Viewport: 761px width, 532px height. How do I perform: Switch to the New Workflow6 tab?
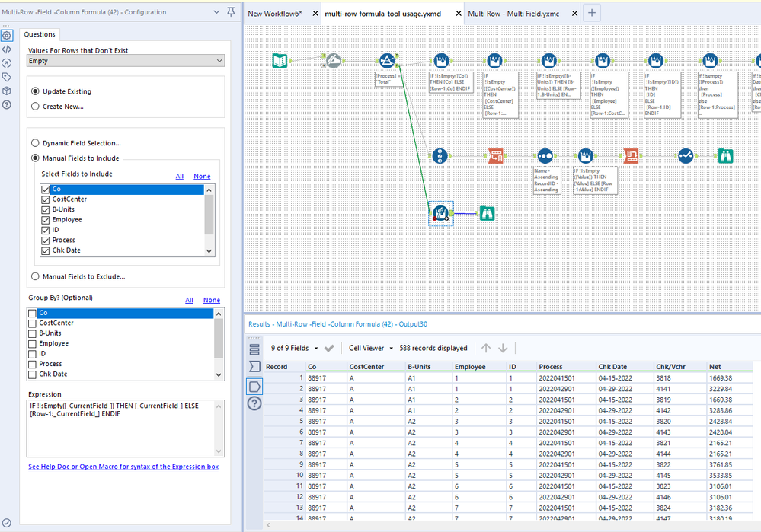pyautogui.click(x=275, y=14)
